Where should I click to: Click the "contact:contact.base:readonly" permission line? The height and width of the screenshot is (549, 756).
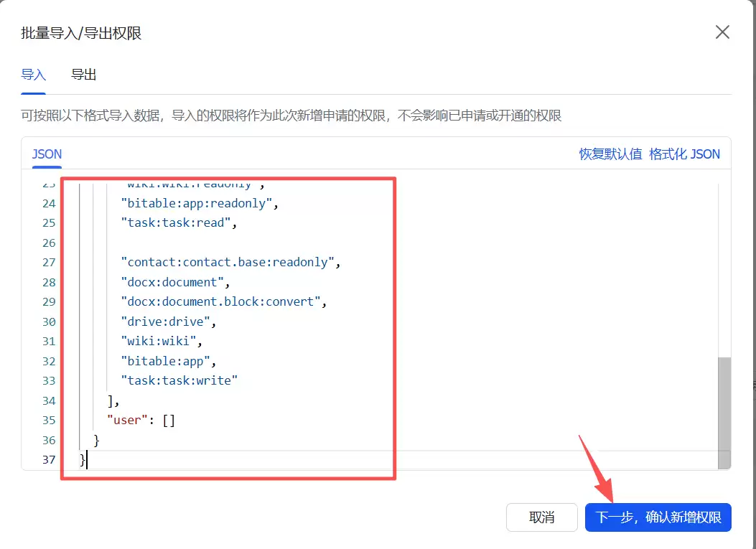(227, 262)
